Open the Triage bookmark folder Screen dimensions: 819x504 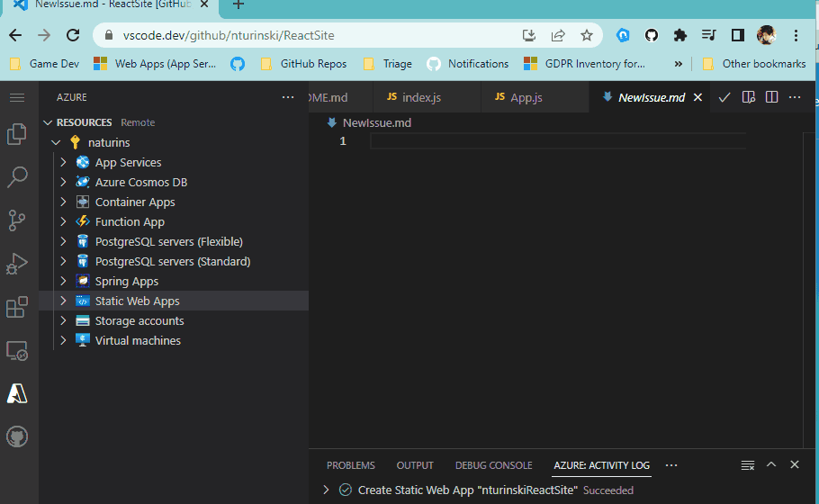[x=388, y=64]
